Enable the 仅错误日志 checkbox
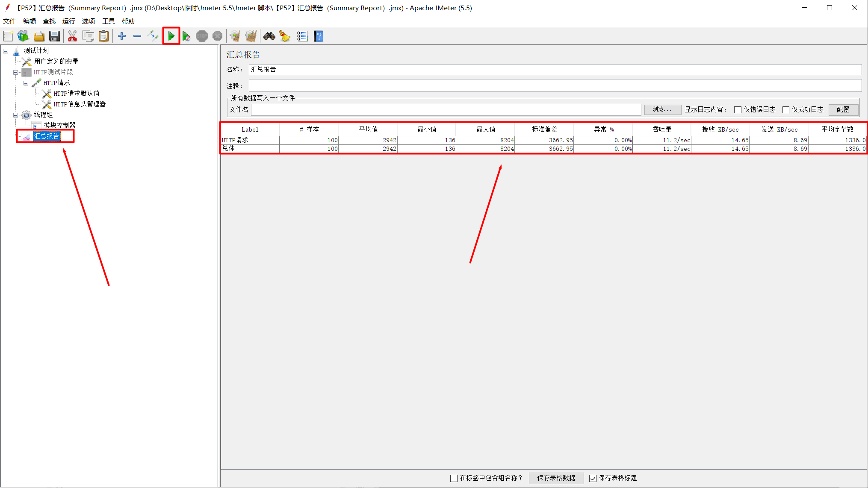 pyautogui.click(x=738, y=110)
